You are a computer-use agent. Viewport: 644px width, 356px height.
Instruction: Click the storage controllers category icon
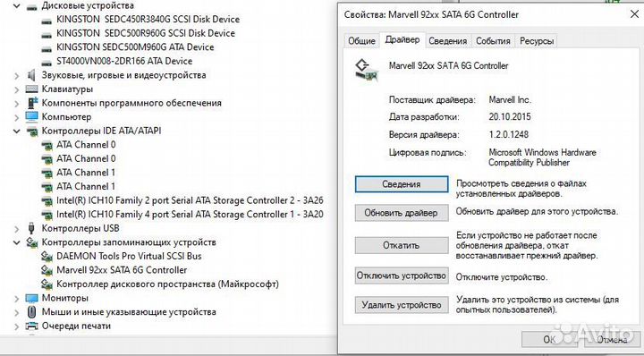coord(31,242)
